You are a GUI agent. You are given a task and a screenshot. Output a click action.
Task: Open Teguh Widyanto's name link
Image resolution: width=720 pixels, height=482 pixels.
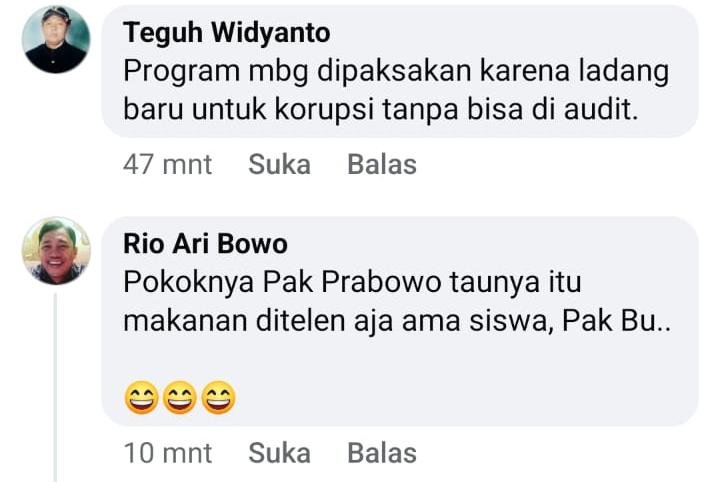(227, 33)
